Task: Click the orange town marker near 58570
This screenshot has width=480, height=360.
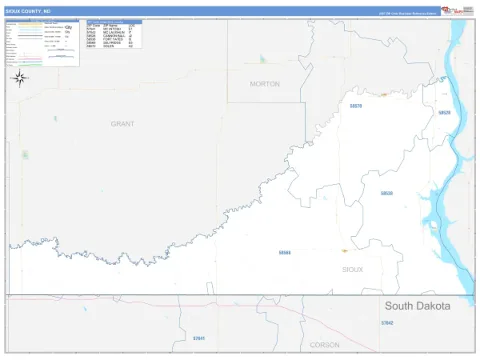Action: click(384, 95)
